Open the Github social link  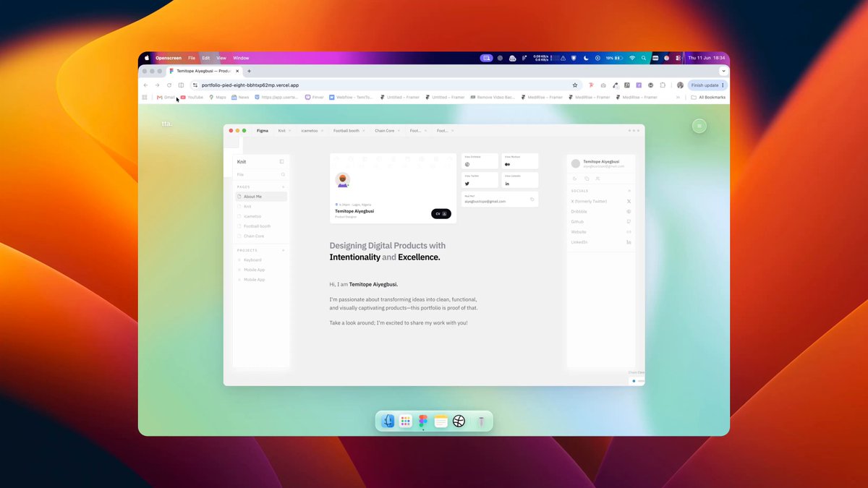click(601, 221)
